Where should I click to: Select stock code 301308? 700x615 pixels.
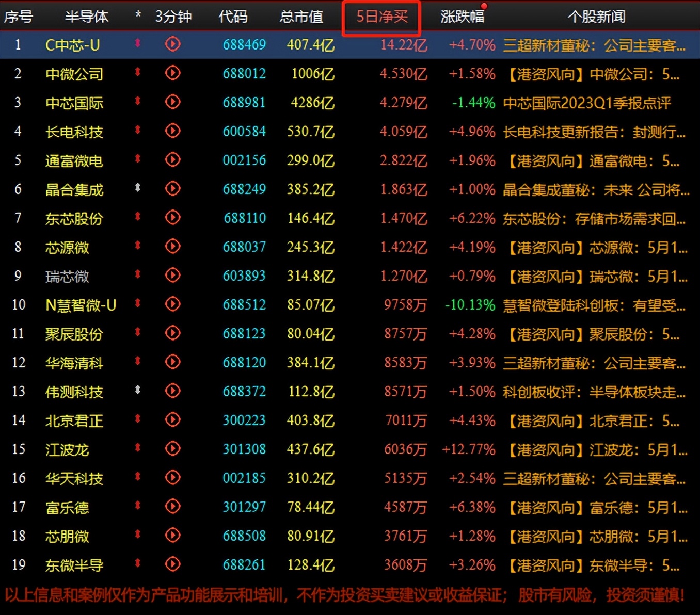[244, 449]
